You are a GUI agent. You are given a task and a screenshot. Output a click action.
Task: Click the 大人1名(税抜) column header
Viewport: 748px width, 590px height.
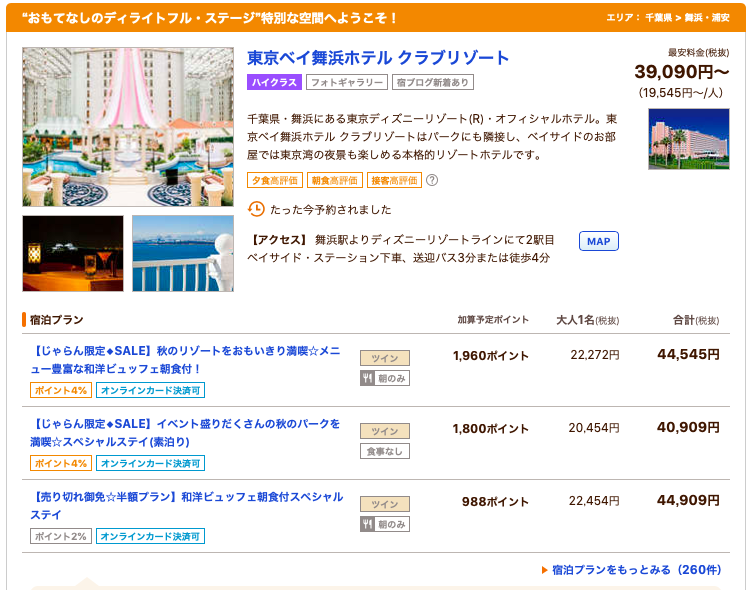(588, 320)
